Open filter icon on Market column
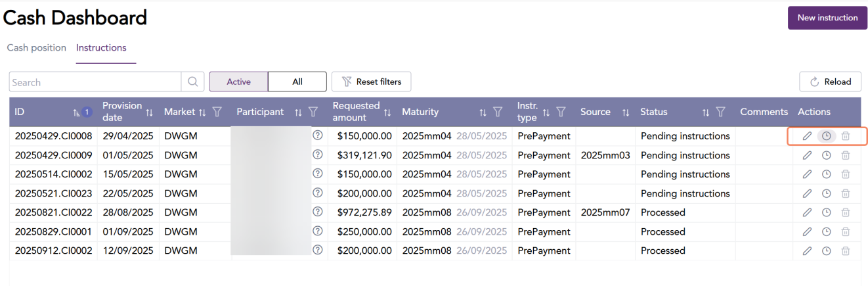The height and width of the screenshot is (286, 868). tap(218, 112)
